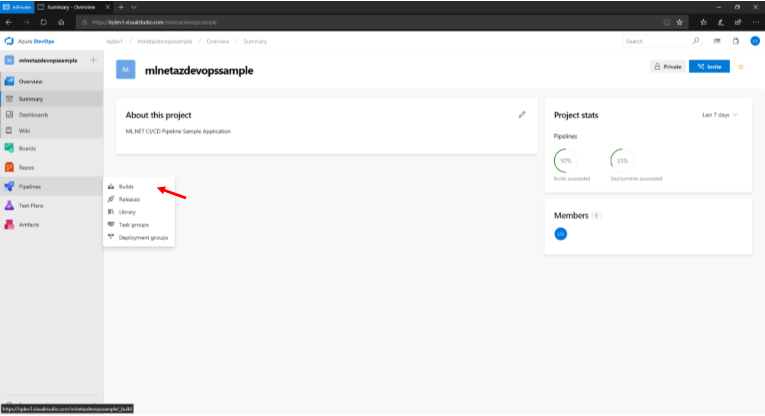This screenshot has width=765, height=416.
Task: Click the Members count badge
Action: [596, 216]
